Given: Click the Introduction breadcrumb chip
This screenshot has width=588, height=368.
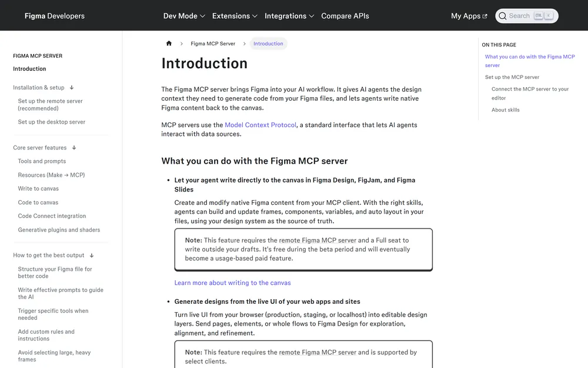Looking at the screenshot, I should pyautogui.click(x=268, y=44).
